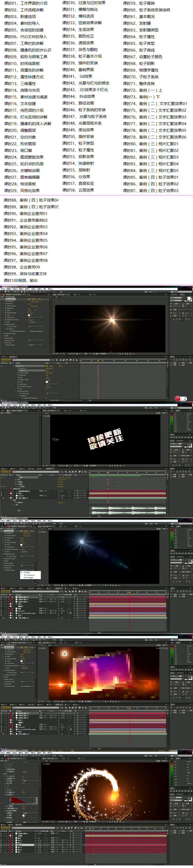Choose Over Original in Render Mode popup
The height and width of the screenshot is (868, 193).
tap(29, 578)
